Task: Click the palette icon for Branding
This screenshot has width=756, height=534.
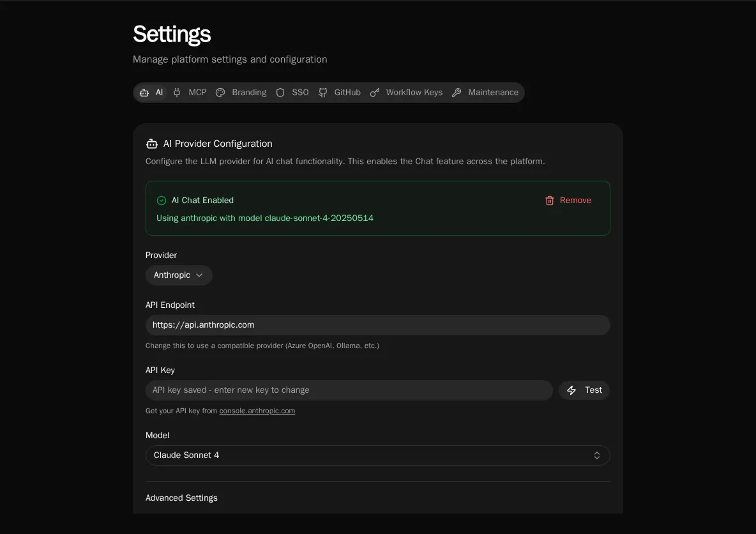Action: coord(220,93)
